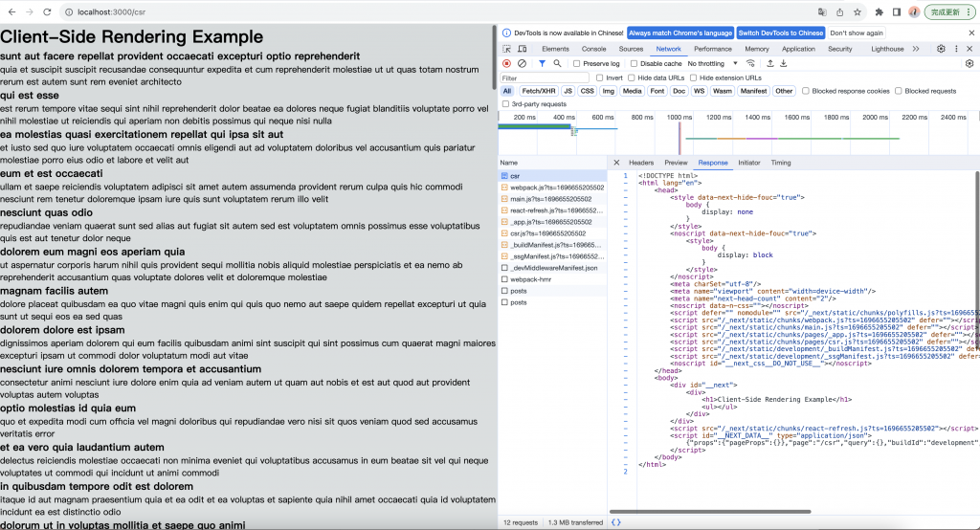Dismiss the DevTools language infobar
This screenshot has width=980, height=530.
[971, 33]
